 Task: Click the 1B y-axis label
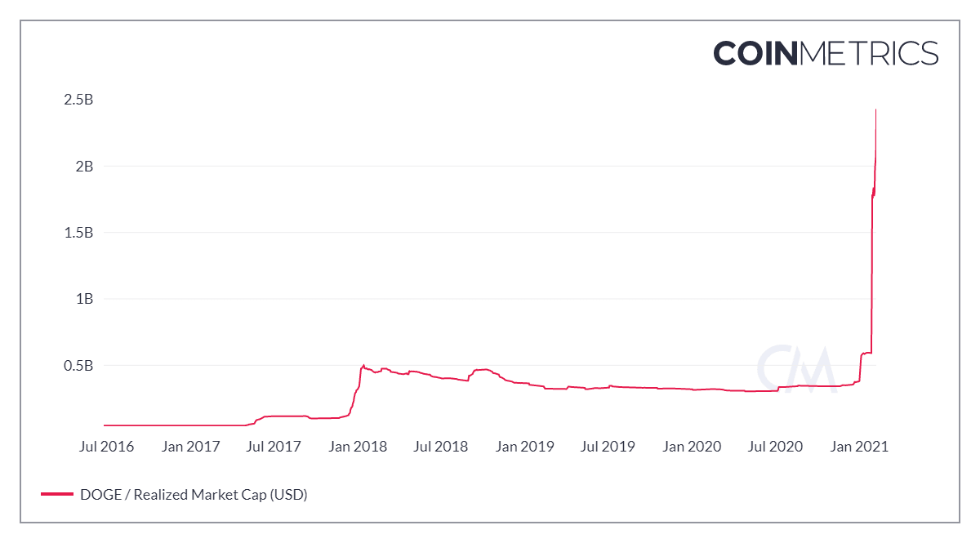83,299
